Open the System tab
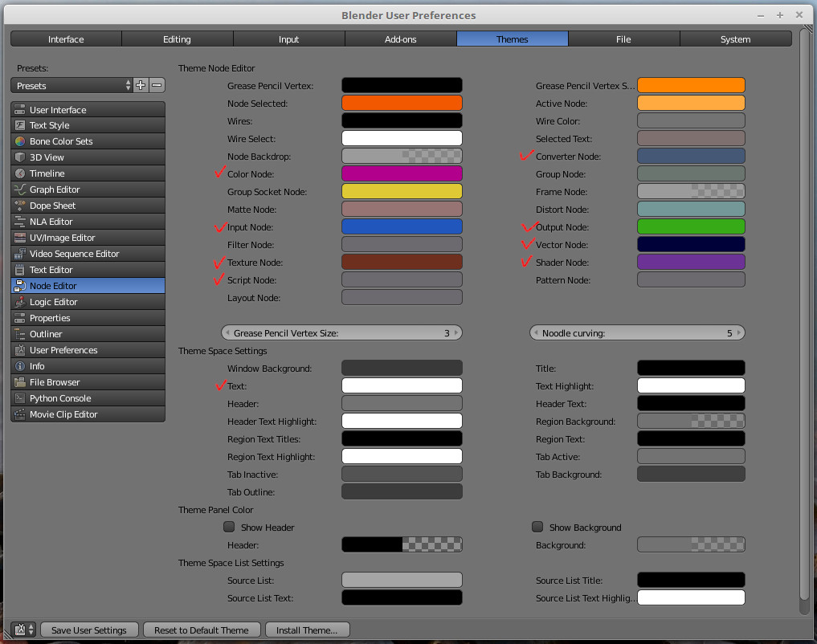 tap(736, 39)
